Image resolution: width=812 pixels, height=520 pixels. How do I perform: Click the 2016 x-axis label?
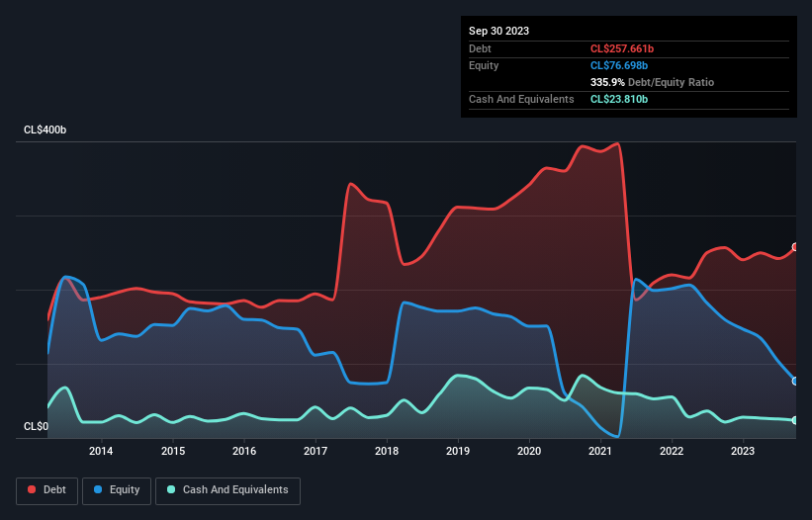tap(244, 451)
